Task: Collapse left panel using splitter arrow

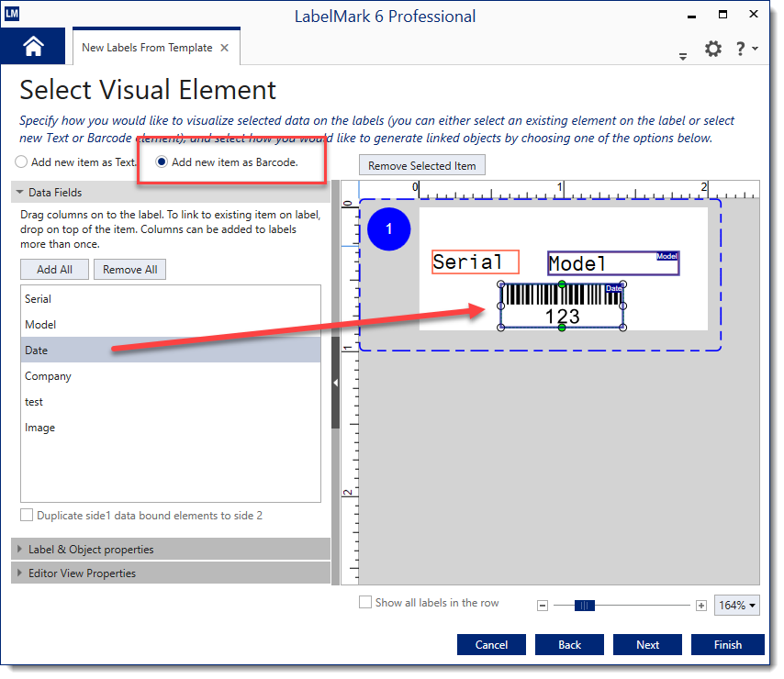Action: (x=335, y=383)
